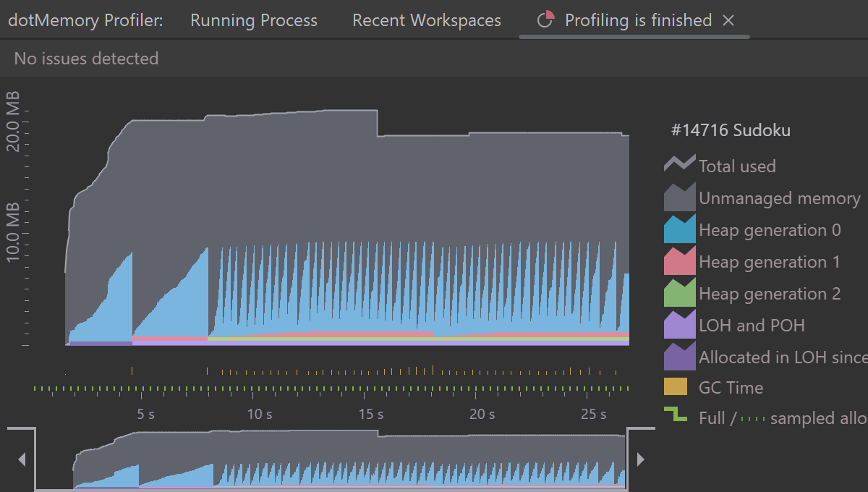This screenshot has height=492, width=868.
Task: Click the 15 s mark on timeline
Action: pyautogui.click(x=370, y=414)
